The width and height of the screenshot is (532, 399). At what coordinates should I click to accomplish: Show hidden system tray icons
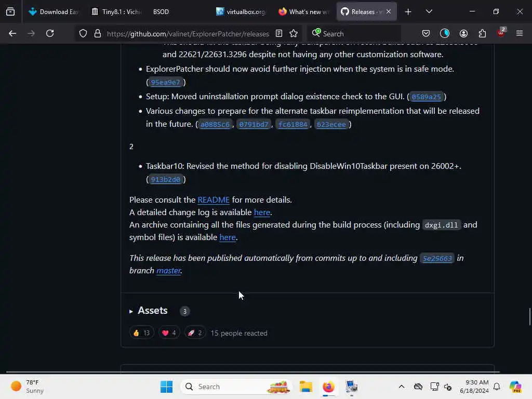pyautogui.click(x=402, y=387)
